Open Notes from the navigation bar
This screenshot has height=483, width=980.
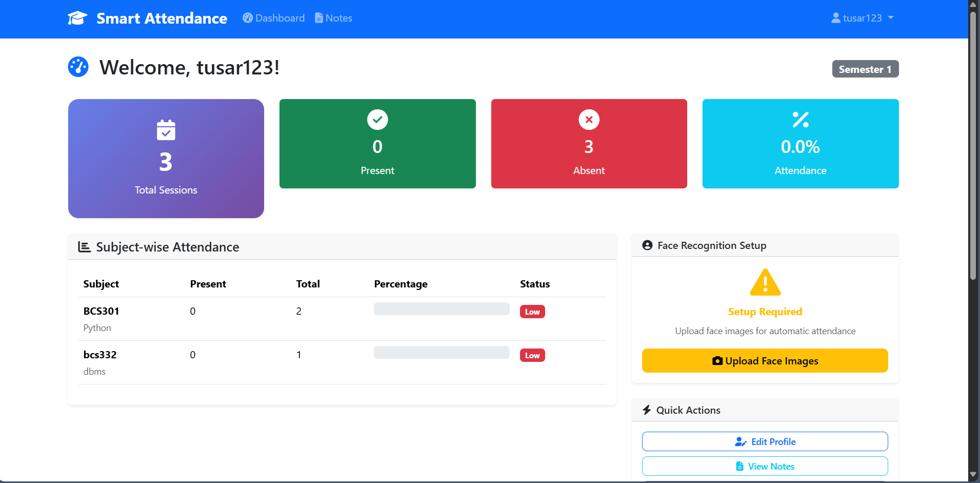pyautogui.click(x=333, y=17)
